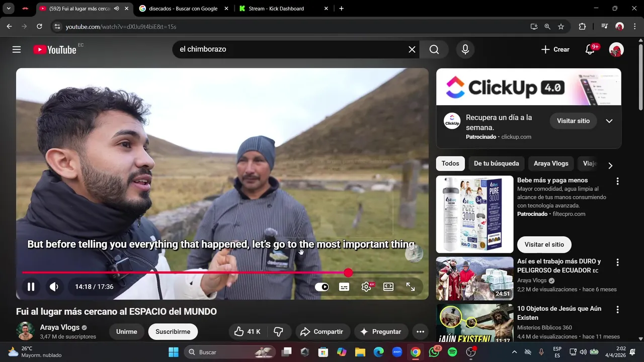
Task: View site information icon in address bar
Action: click(57, 27)
